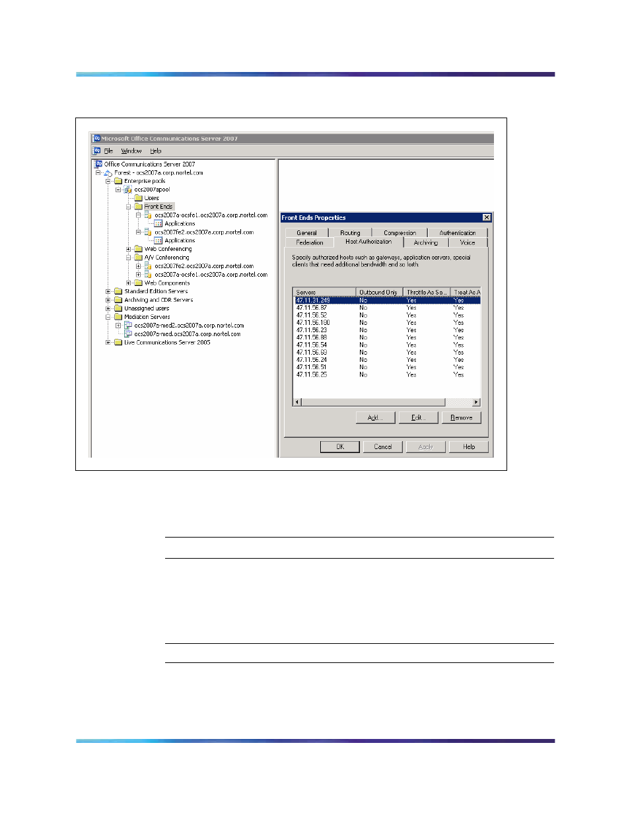Collapse the Forest node

point(98,173)
